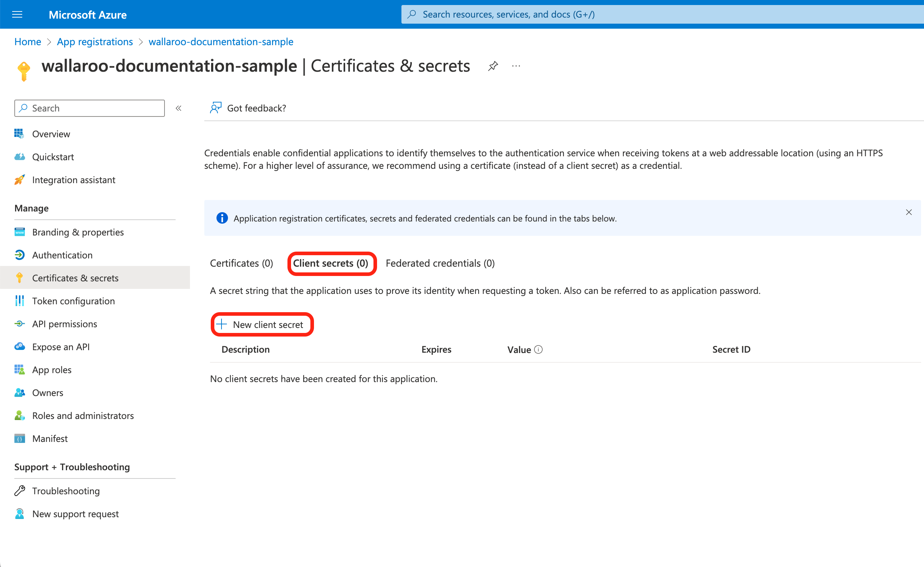
Task: Click New client secret button
Action: tap(262, 324)
